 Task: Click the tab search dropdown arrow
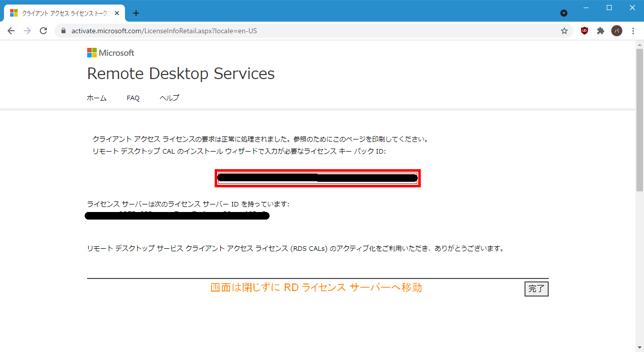tap(564, 13)
